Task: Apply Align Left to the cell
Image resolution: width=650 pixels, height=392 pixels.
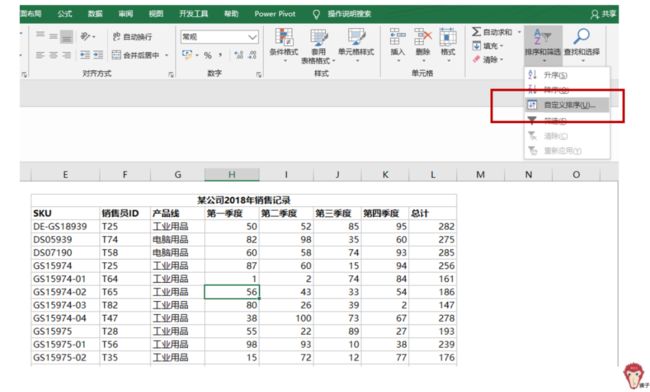Action: tap(40, 55)
